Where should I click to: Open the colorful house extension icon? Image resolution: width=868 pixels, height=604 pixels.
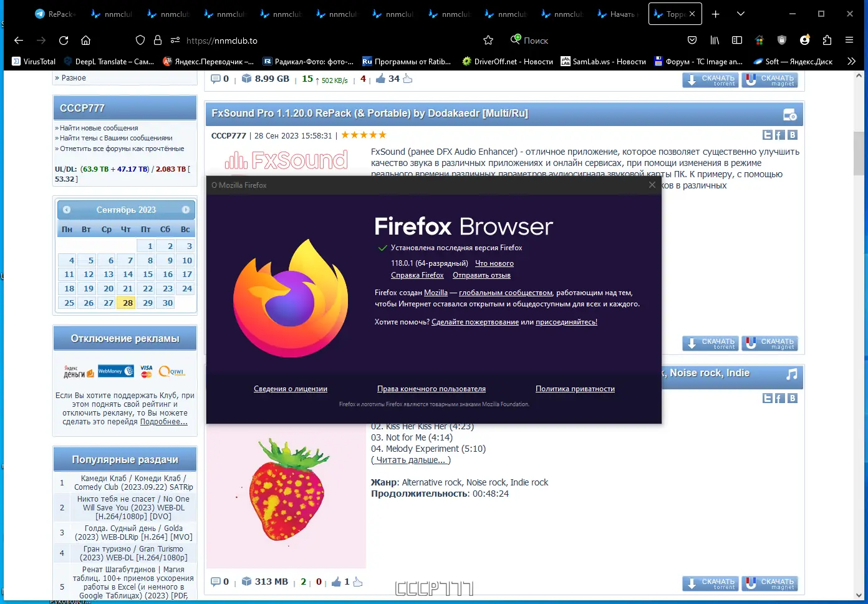pos(759,41)
